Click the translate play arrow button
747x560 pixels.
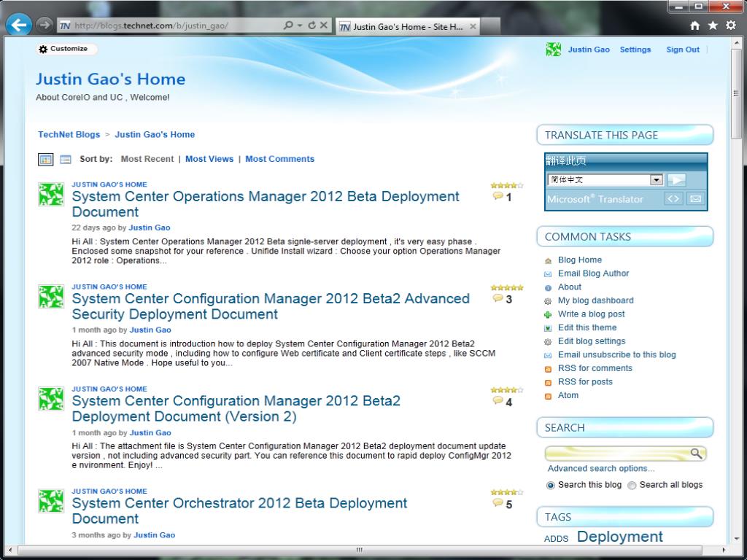(x=676, y=180)
